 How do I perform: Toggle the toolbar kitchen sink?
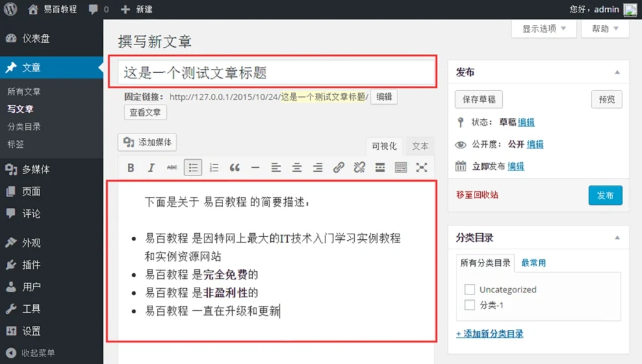[401, 168]
